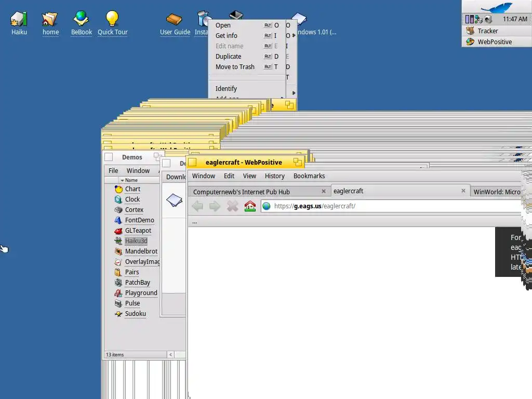Open the Haiku desktop volume icon
The height and width of the screenshot is (399, 532).
19,19
